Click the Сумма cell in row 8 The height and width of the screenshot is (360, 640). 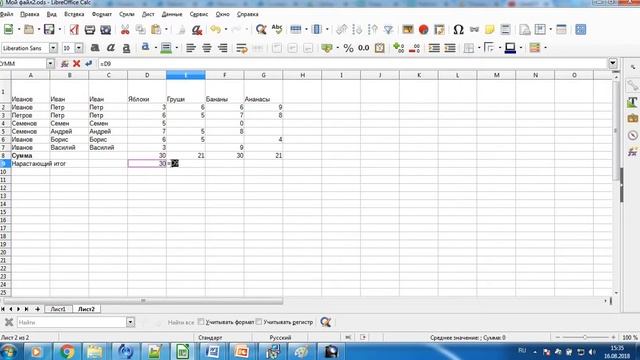point(30,156)
